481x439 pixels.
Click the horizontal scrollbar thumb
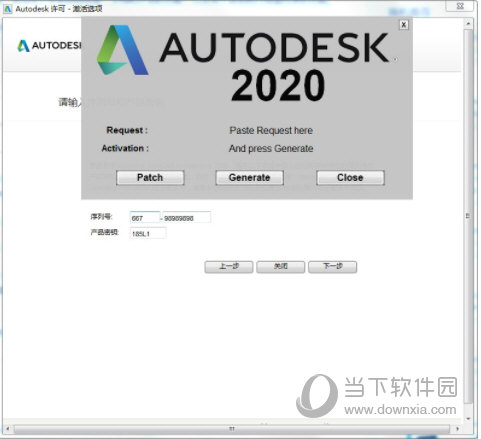pos(232,428)
